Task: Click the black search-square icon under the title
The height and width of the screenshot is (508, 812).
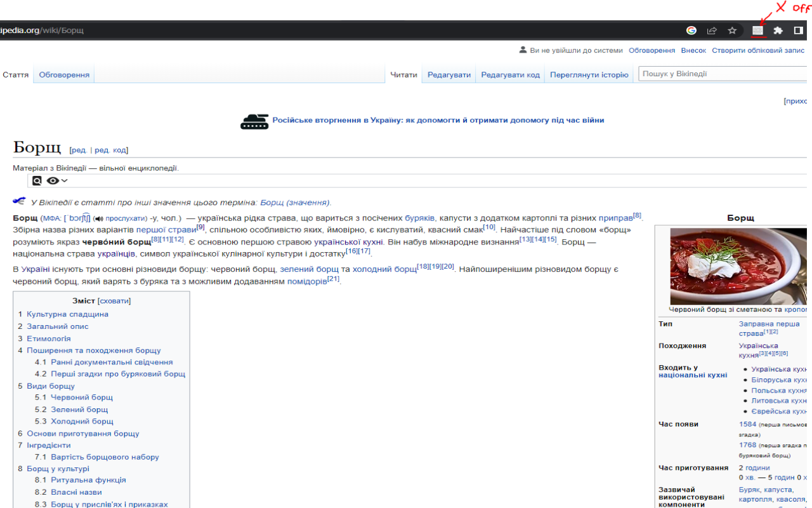Action: (37, 181)
